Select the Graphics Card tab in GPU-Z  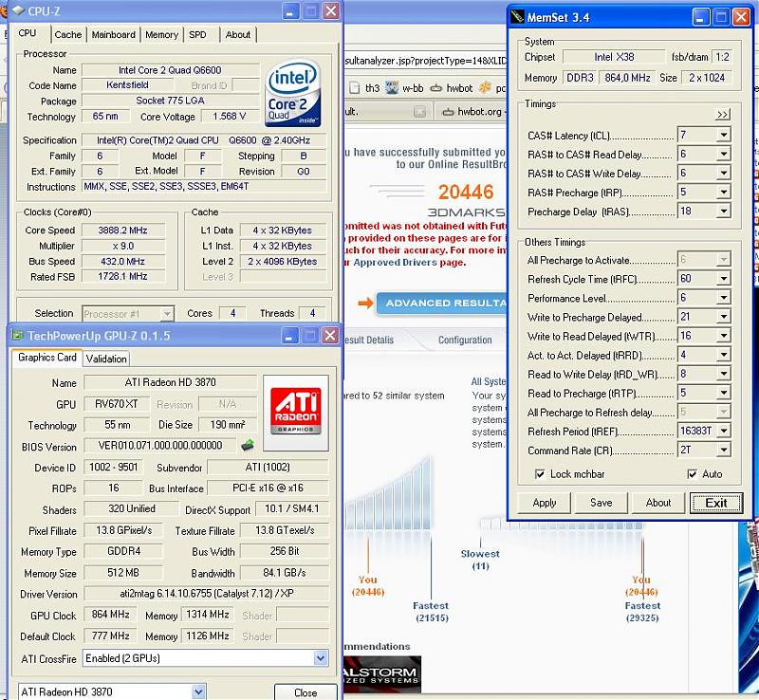[x=46, y=358]
